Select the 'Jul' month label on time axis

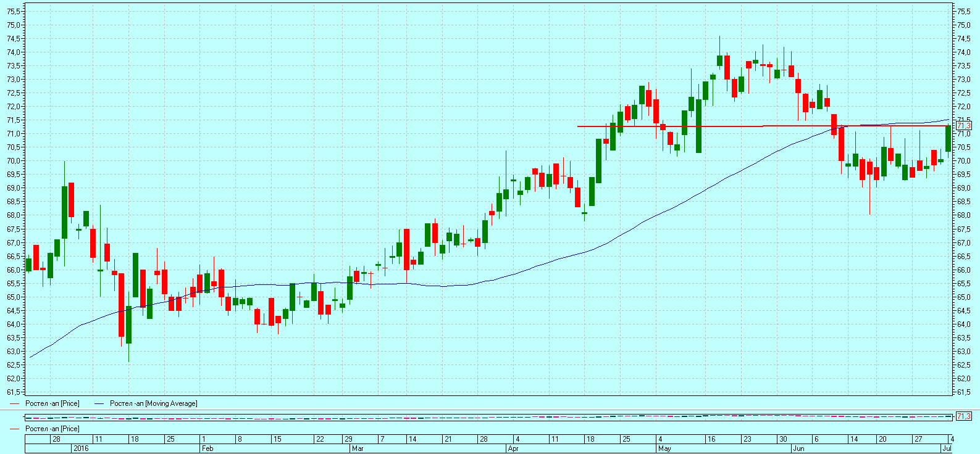[x=947, y=448]
